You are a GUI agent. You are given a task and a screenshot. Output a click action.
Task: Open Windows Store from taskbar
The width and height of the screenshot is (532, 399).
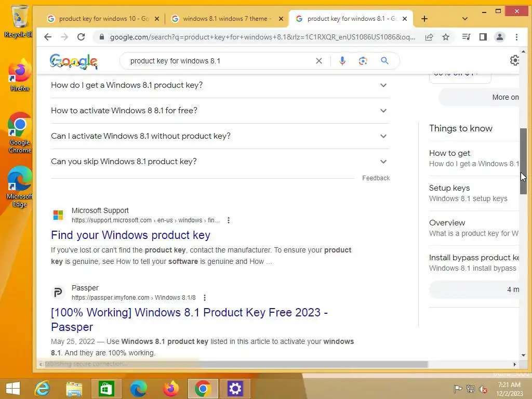click(x=106, y=389)
